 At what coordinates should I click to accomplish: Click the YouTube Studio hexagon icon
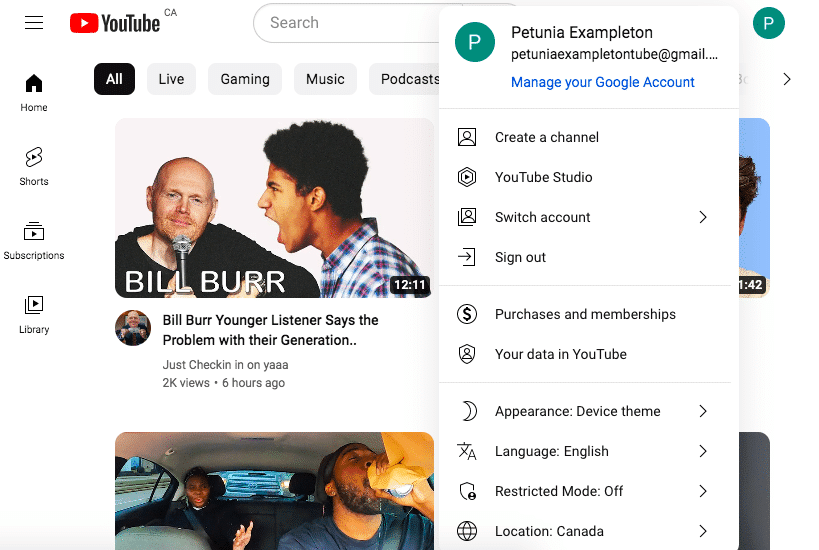click(466, 177)
